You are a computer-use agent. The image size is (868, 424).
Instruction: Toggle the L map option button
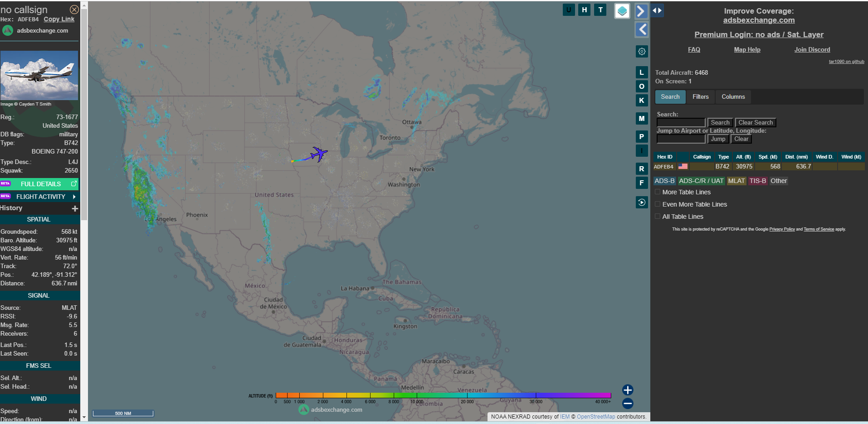(x=642, y=72)
